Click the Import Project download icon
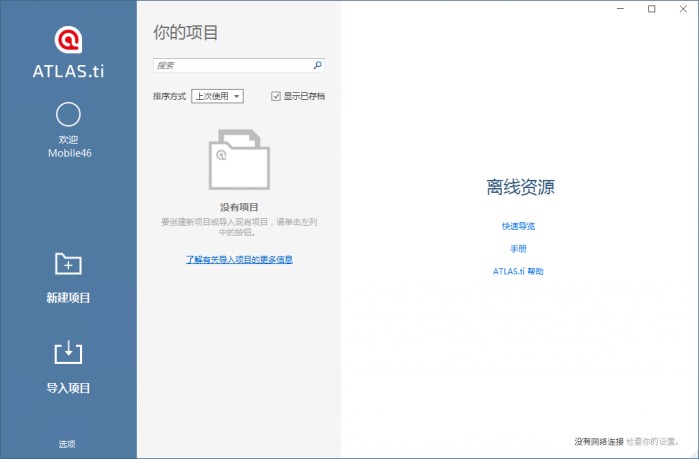 pos(68,353)
